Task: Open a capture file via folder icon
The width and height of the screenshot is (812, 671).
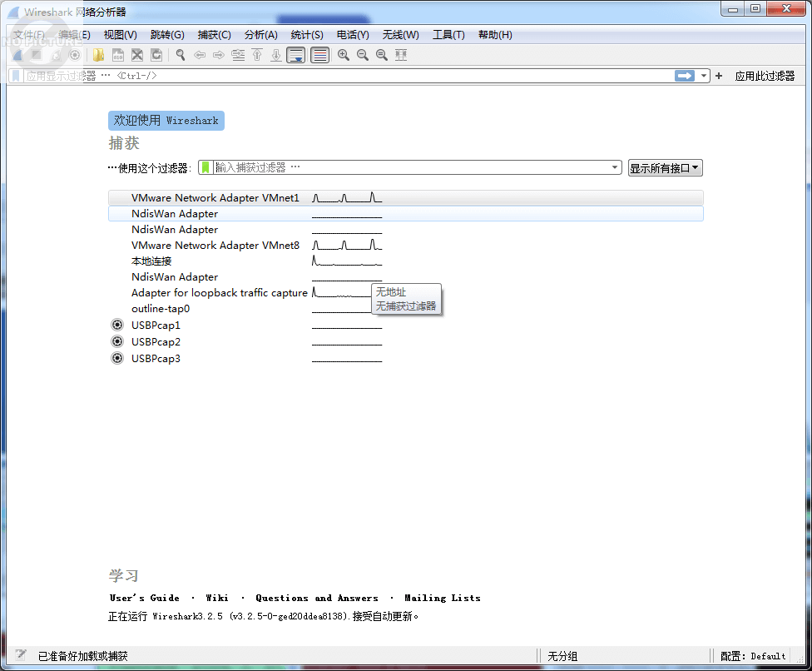Action: coord(98,55)
